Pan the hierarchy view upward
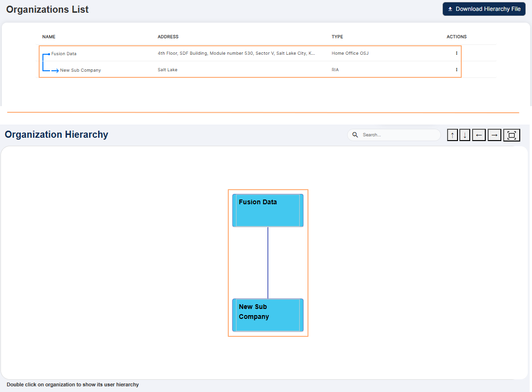The image size is (532, 392). [452, 135]
